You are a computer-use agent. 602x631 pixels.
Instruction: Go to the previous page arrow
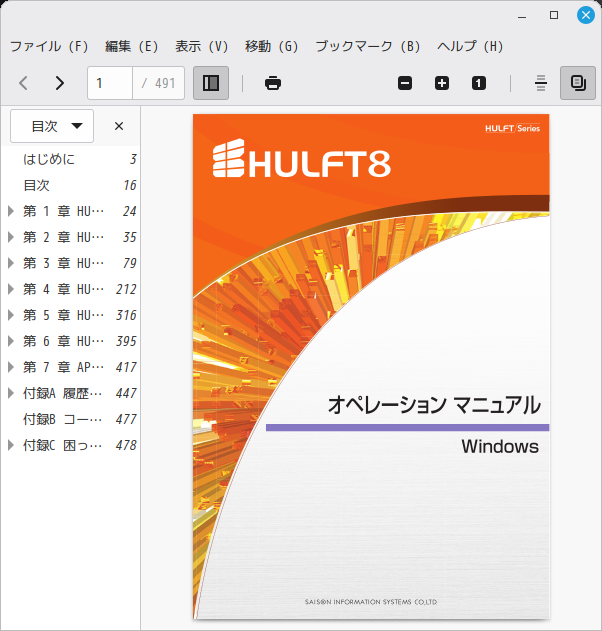point(24,83)
